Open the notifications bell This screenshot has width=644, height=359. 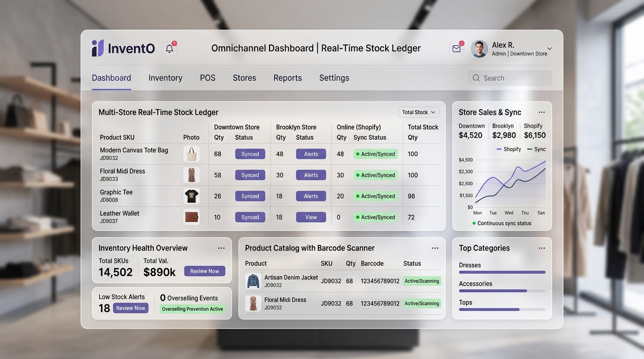pos(169,49)
